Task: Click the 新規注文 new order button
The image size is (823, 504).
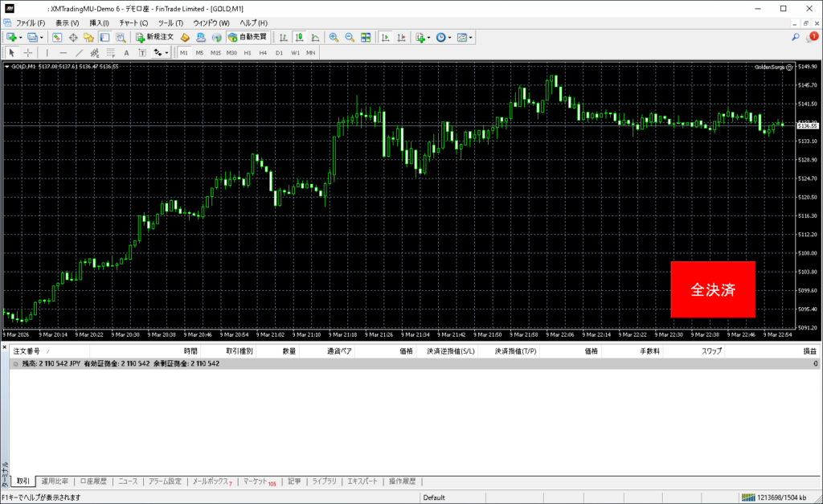Action: click(154, 37)
